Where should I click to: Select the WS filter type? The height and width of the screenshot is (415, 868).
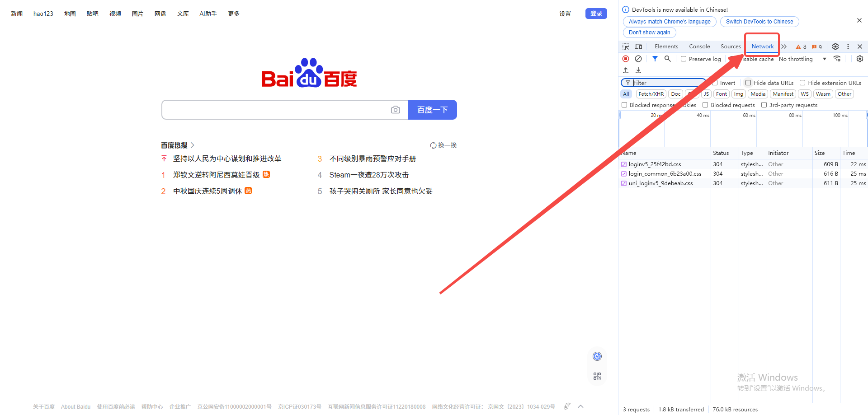[805, 94]
